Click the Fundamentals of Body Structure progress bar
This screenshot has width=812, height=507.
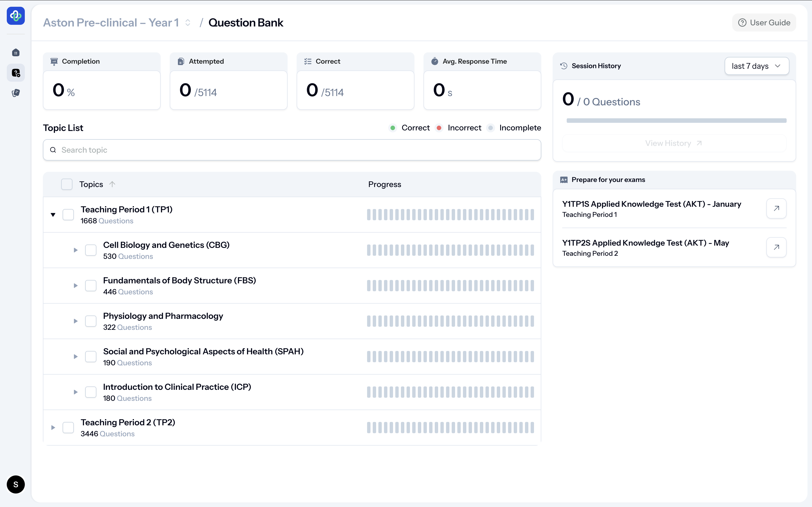(450, 286)
